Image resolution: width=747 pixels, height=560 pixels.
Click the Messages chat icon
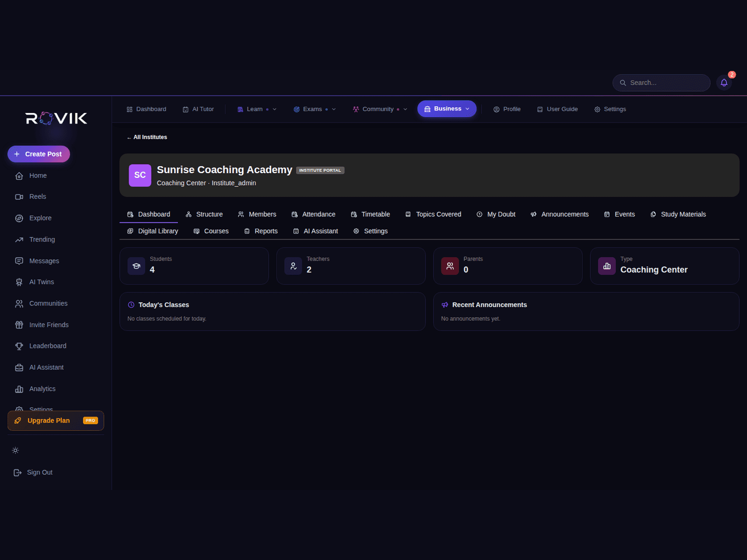point(19,261)
